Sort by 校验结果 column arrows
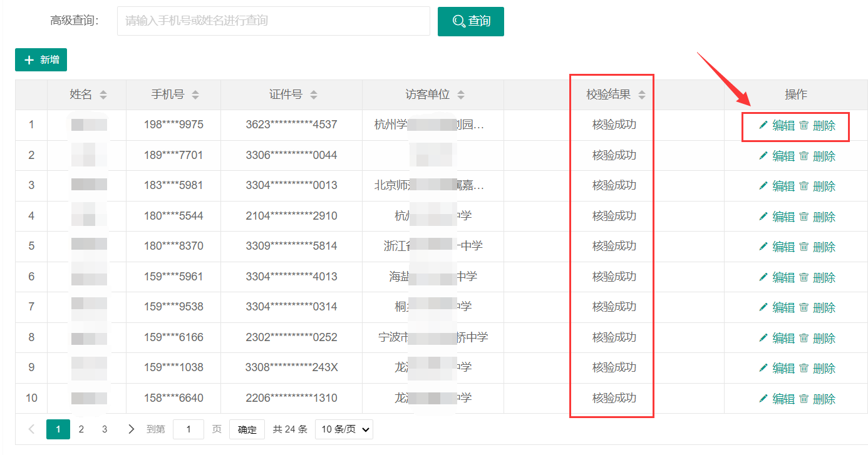Viewport: 868px width, 455px height. [x=642, y=95]
